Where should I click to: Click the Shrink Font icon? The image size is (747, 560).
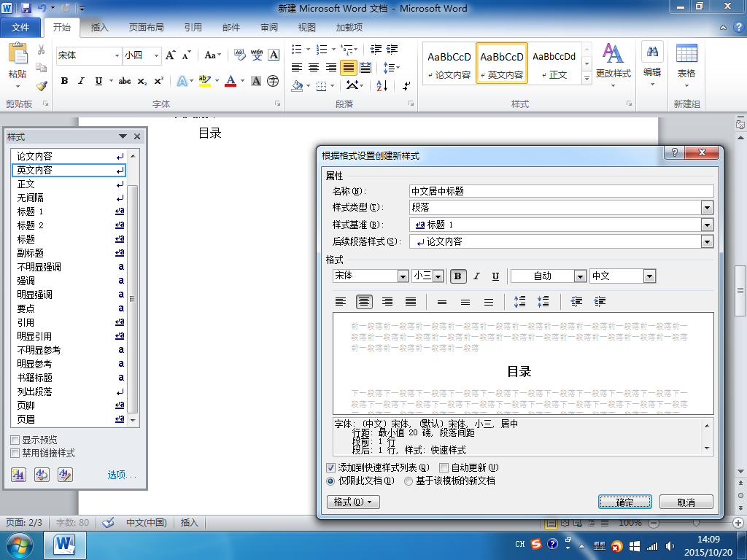186,55
